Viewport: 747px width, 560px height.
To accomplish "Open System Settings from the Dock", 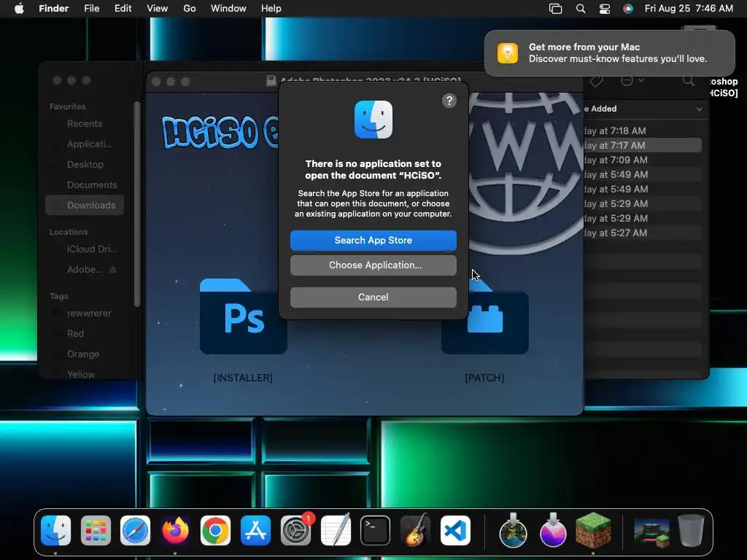I will [x=295, y=531].
